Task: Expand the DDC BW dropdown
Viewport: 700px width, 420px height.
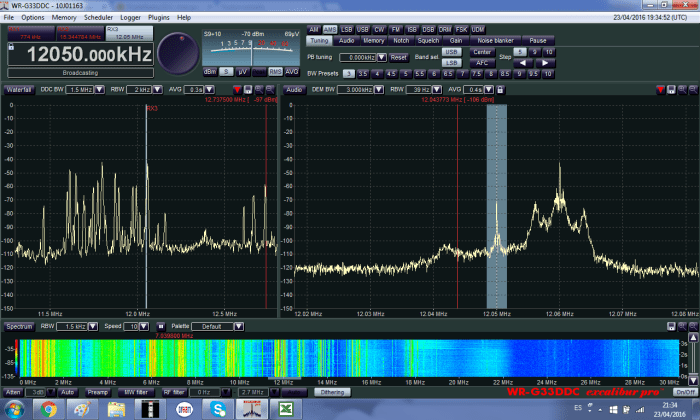Action: coord(100,89)
